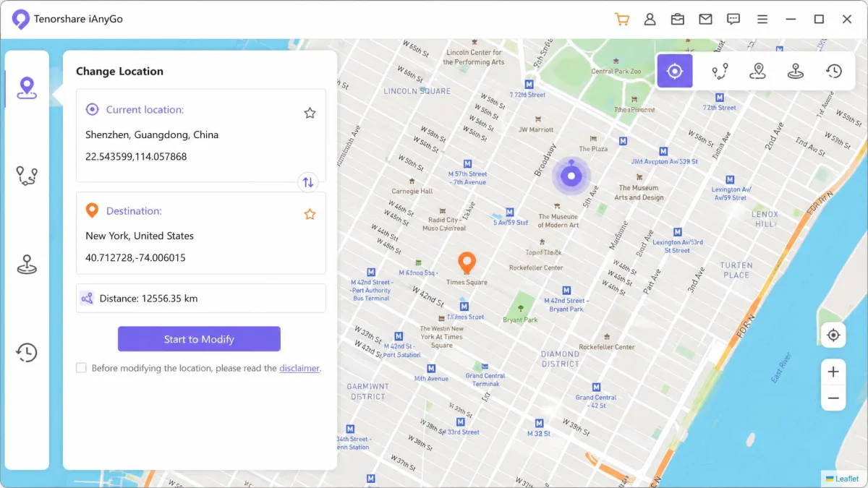Zoom out the map with minus button
The height and width of the screenshot is (488, 868).
(x=833, y=398)
